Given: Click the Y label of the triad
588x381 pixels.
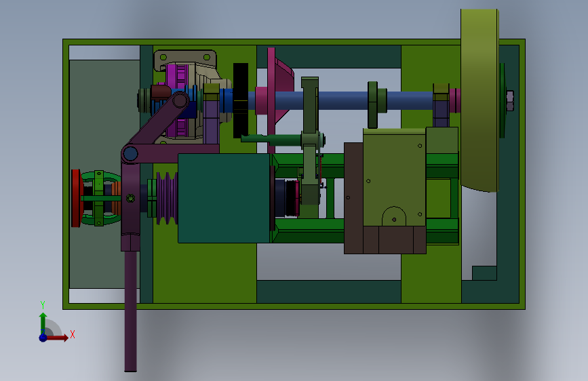Looking at the screenshot, I should click(43, 305).
